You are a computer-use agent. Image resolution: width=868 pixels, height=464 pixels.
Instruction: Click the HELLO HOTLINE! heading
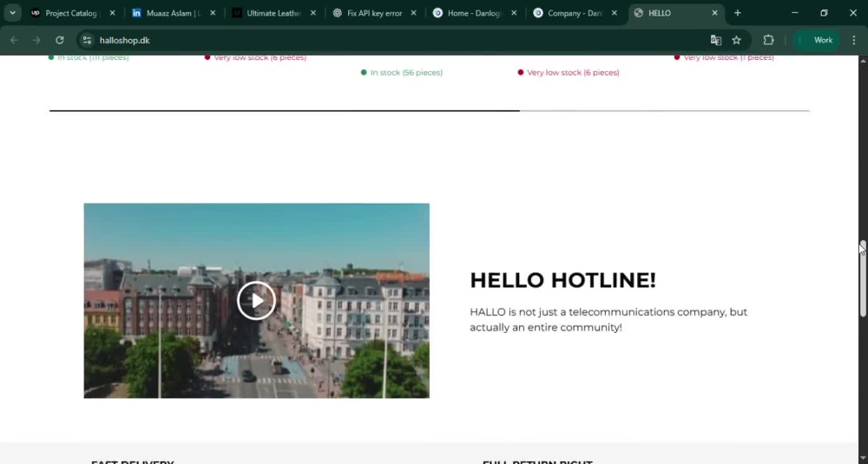[562, 280]
